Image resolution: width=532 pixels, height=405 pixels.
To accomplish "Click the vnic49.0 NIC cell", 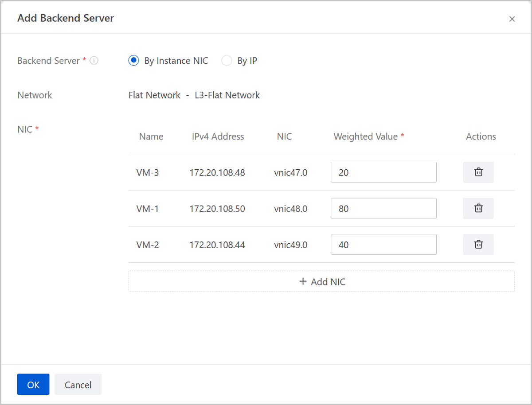I will (291, 245).
